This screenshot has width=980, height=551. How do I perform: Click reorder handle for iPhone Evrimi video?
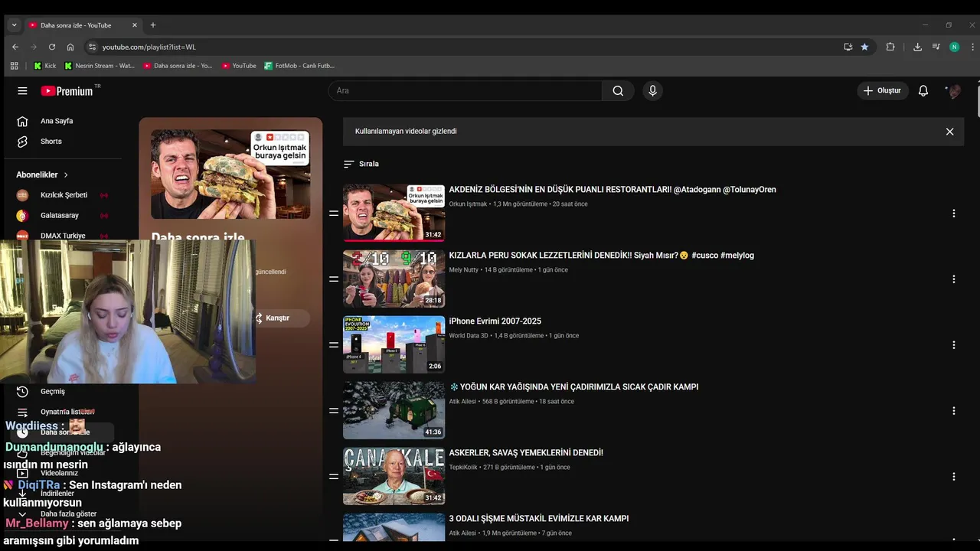(x=334, y=345)
